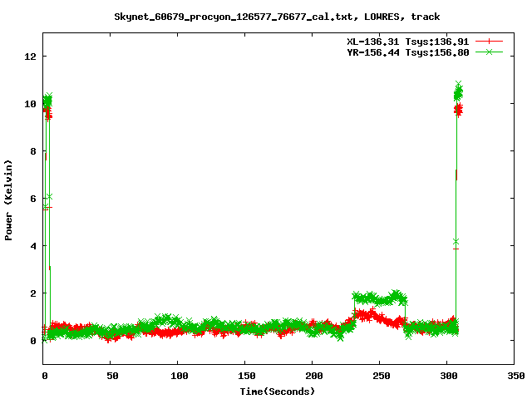The image size is (532, 399).
Task: Click x-axis tick label 100
Action: [180, 376]
